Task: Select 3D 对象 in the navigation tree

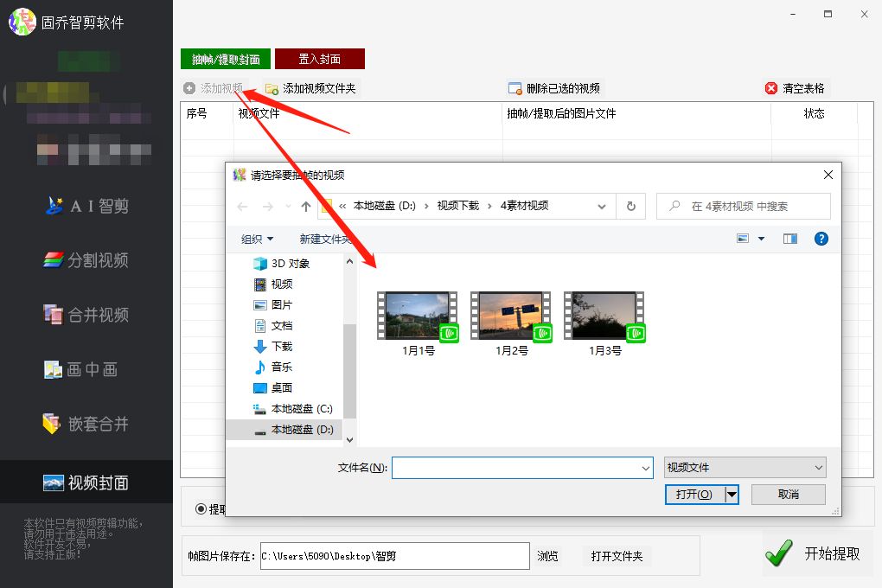Action: click(284, 264)
